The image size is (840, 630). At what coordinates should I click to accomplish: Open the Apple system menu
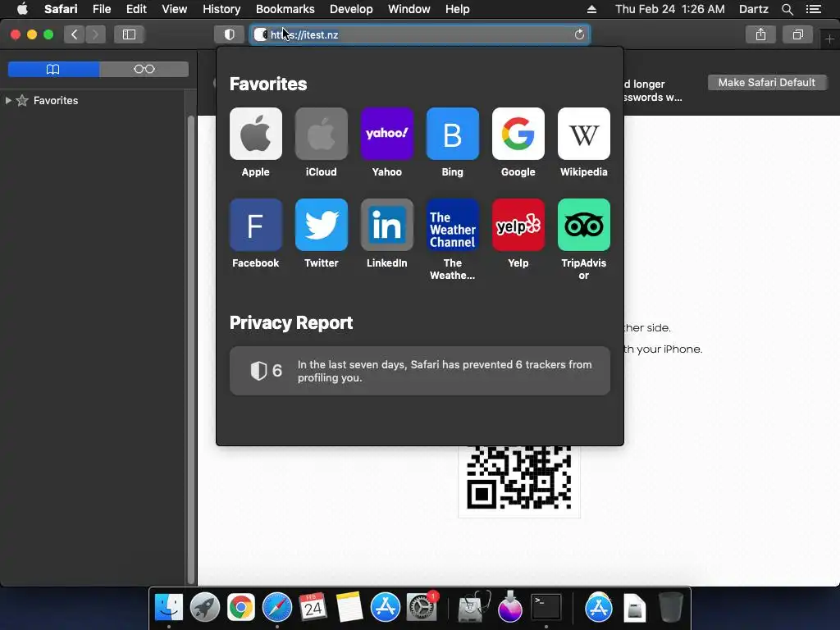pyautogui.click(x=22, y=9)
